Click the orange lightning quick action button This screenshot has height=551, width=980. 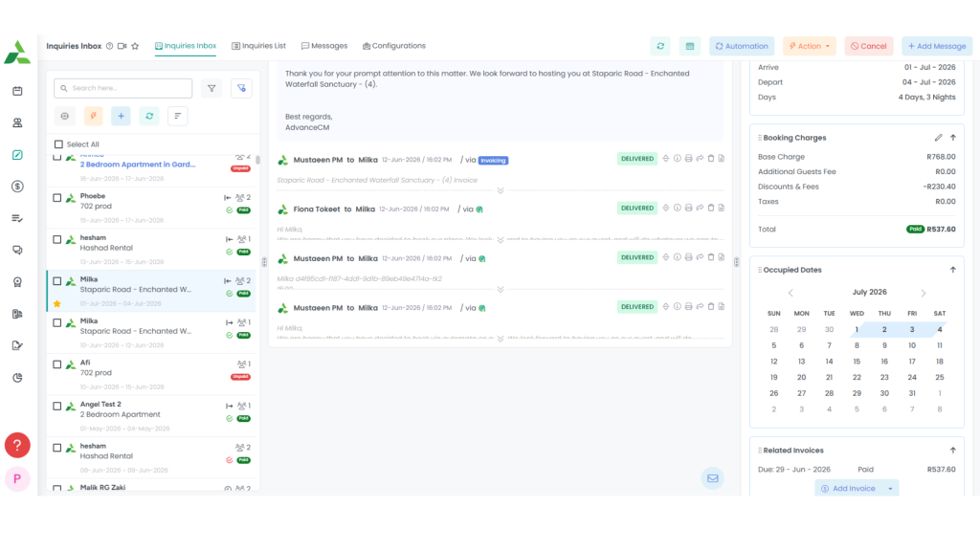click(x=93, y=116)
